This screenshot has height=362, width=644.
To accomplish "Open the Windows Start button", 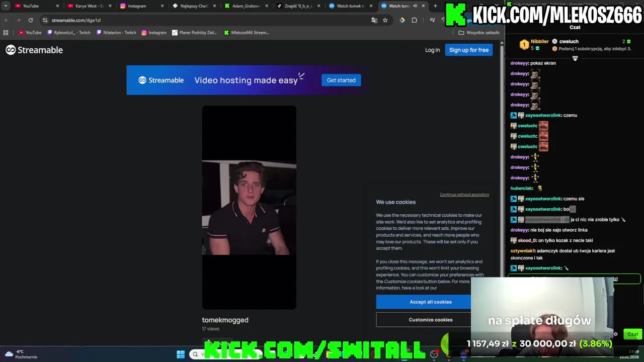I will point(181,354).
